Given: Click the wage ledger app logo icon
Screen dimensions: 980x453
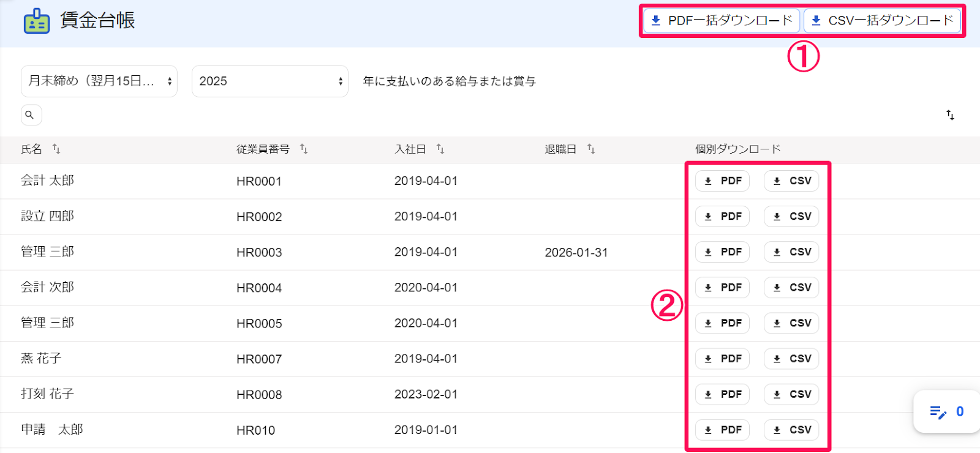Looking at the screenshot, I should [37, 21].
